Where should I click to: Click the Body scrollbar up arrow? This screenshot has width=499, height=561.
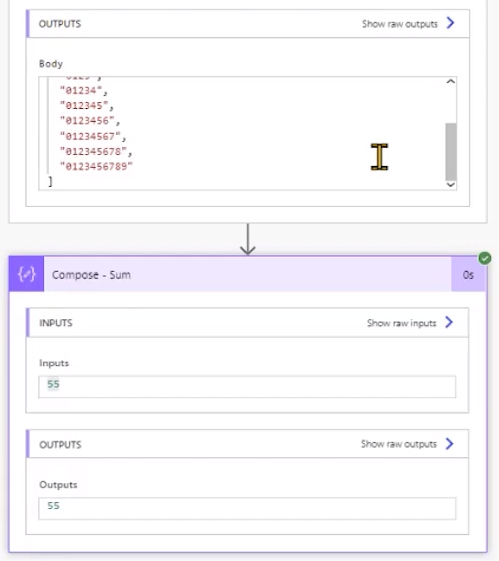click(x=451, y=82)
